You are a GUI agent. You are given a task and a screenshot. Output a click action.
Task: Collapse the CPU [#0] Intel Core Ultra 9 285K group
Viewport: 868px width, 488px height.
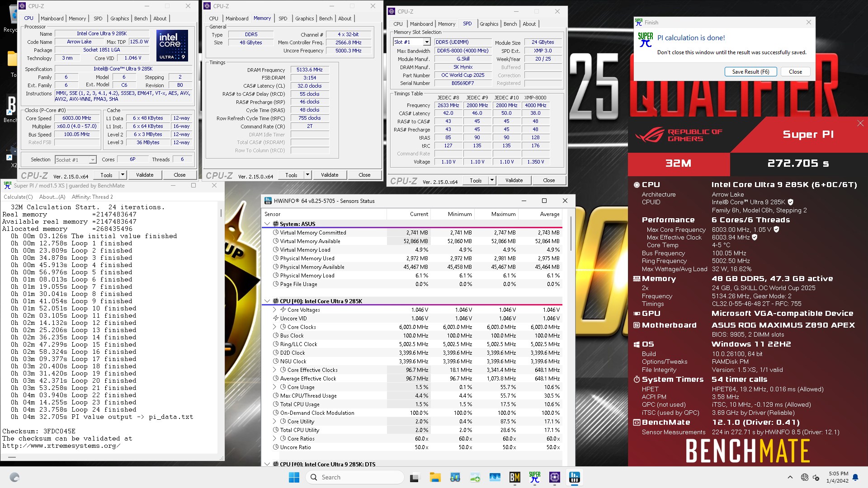point(267,301)
